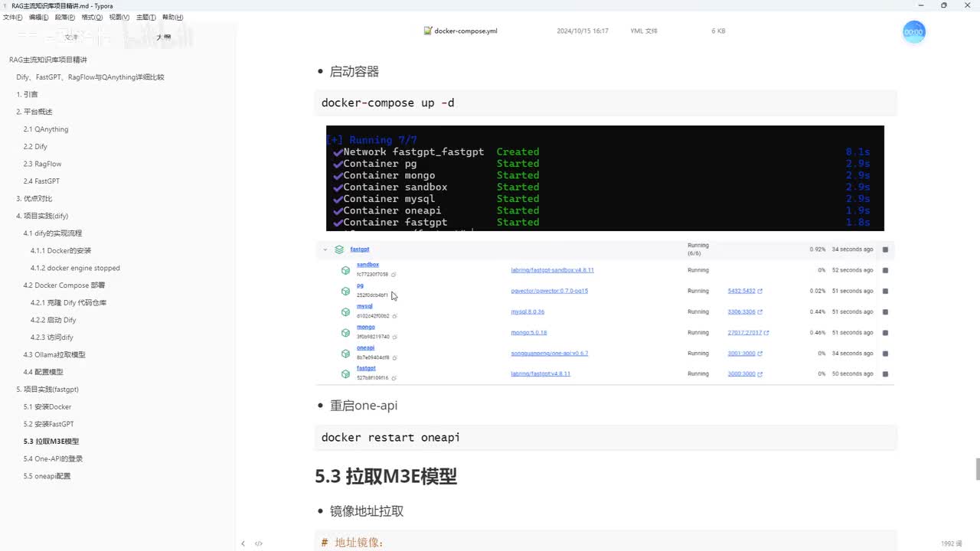The image size is (980, 551).
Task: Switch sidebar to the 大纲 outline tab
Action: pos(164,37)
